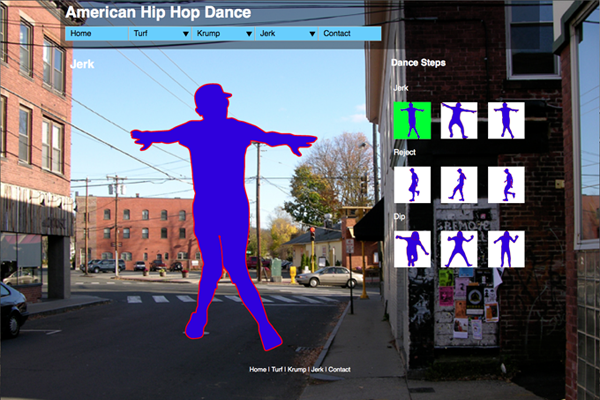Viewport: 600px width, 400px height.
Task: Go to Home in the top navigation
Action: pos(97,34)
